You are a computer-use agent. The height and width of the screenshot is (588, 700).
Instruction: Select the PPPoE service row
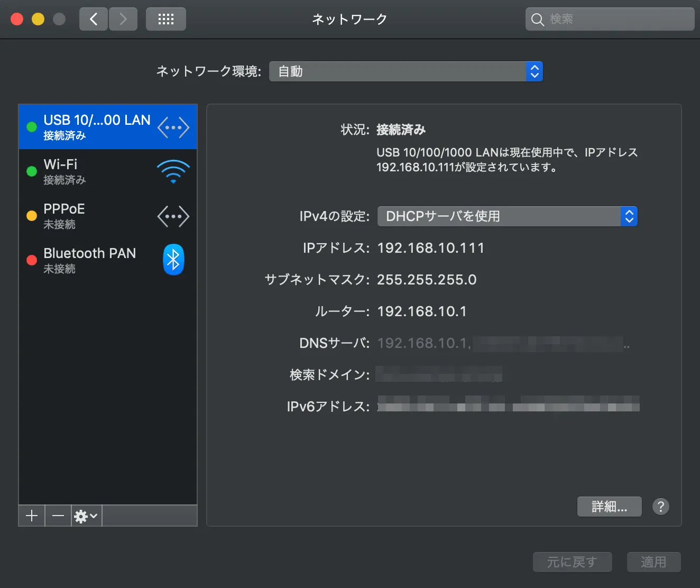click(x=108, y=216)
